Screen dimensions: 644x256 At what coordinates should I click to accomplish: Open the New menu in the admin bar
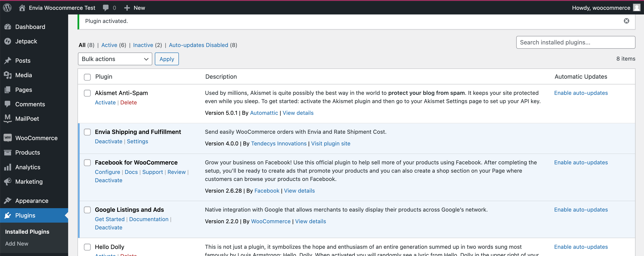pos(135,8)
